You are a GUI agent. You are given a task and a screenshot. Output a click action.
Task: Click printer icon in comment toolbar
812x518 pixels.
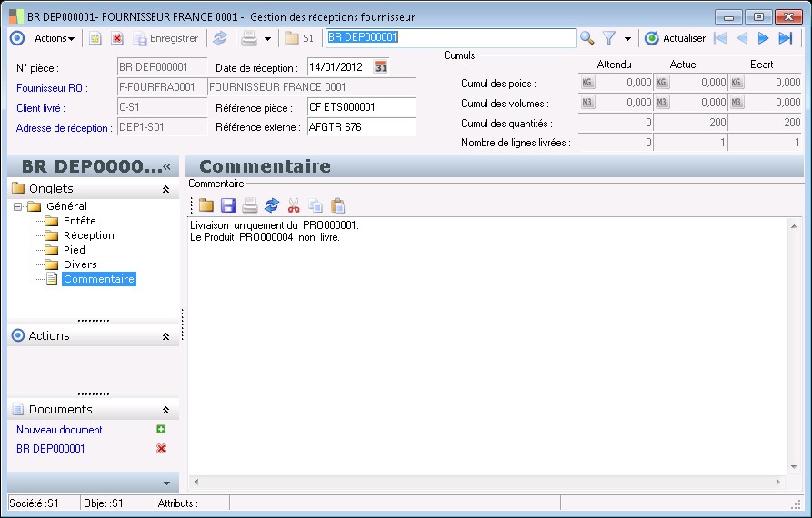pyautogui.click(x=250, y=205)
